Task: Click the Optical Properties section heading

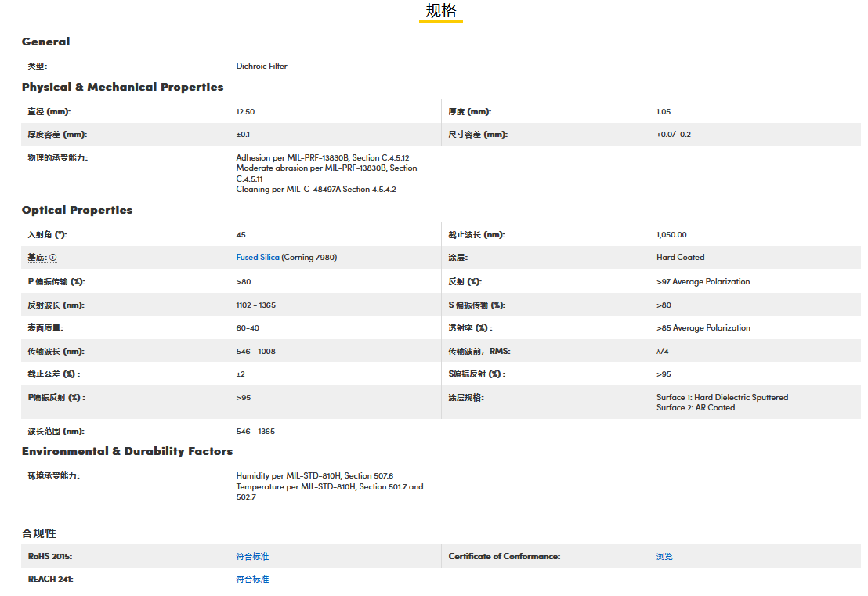Action: [x=77, y=210]
